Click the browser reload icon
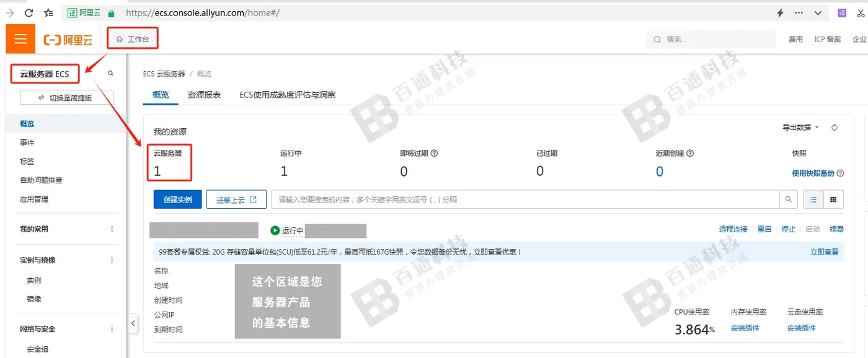 (29, 12)
